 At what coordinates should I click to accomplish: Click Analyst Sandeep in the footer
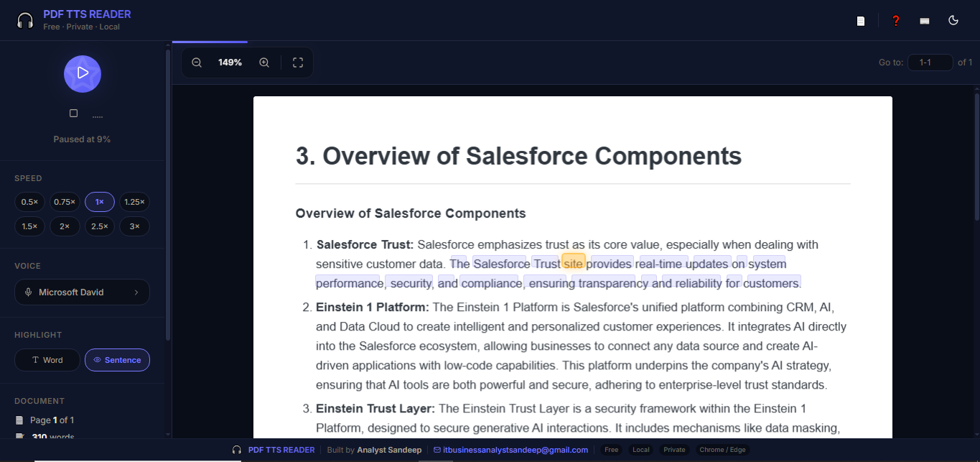389,450
